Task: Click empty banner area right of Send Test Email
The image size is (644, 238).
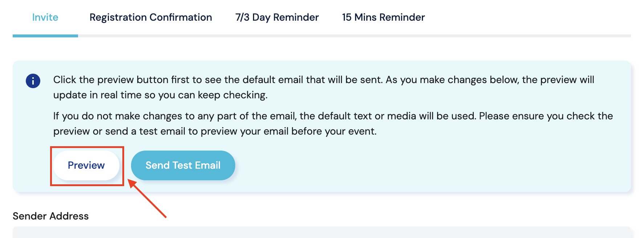Action: [417, 167]
